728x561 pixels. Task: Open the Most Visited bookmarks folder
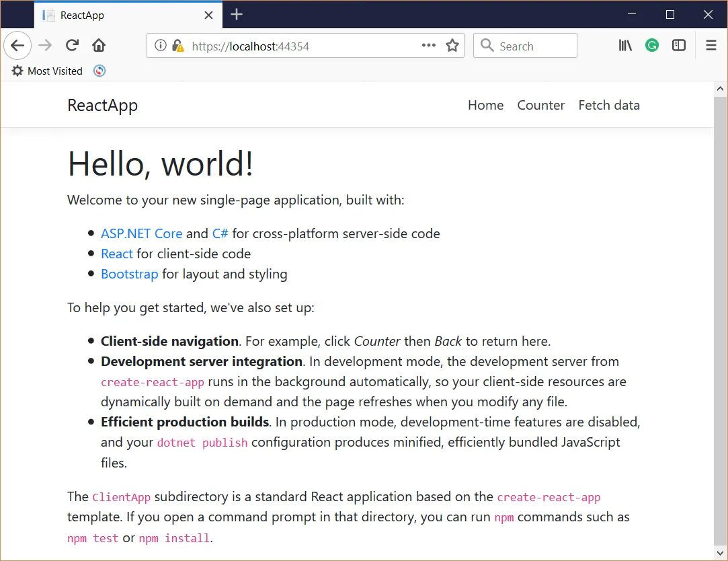click(47, 71)
